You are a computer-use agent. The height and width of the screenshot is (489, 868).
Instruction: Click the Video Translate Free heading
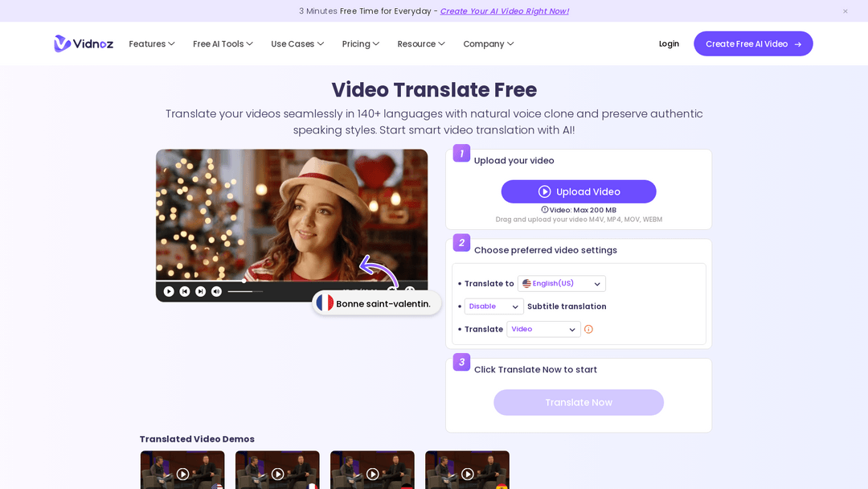click(x=434, y=90)
